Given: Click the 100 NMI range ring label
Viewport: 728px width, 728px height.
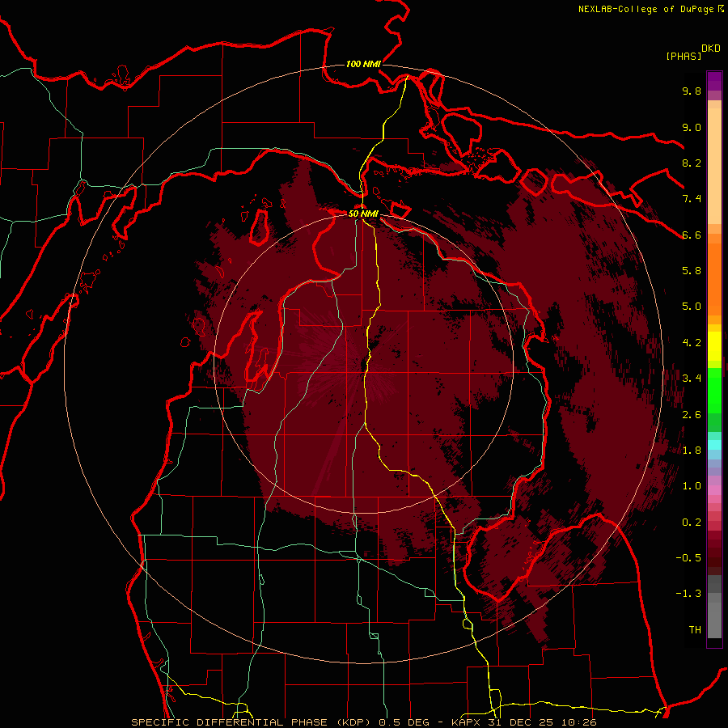Looking at the screenshot, I should [363, 64].
